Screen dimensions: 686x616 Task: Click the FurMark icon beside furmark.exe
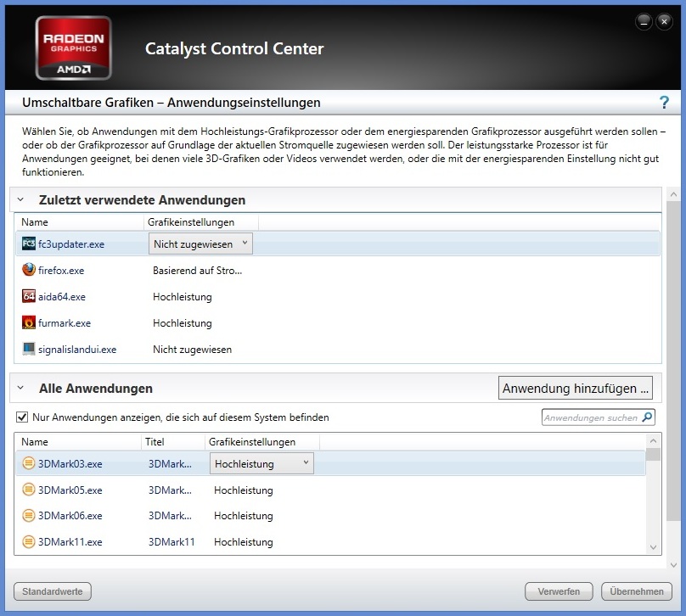click(28, 322)
